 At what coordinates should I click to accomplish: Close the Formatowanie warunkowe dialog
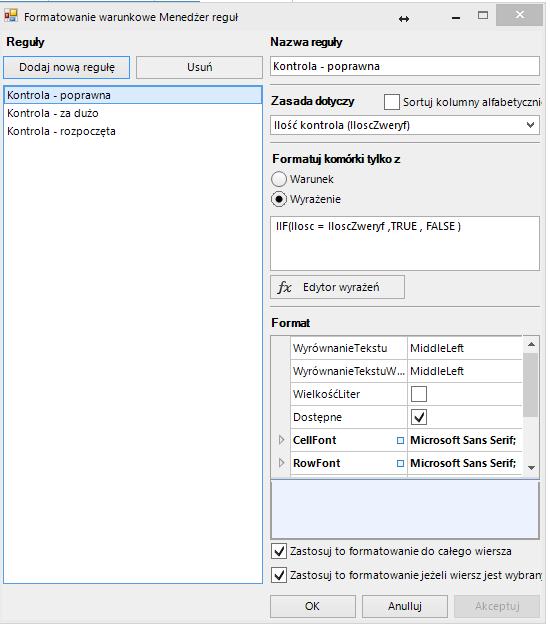519,15
